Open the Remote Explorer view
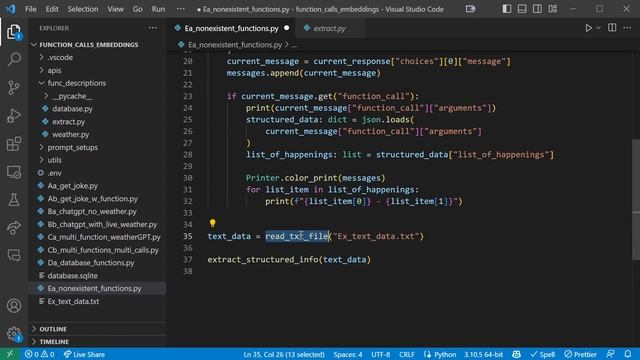The width and height of the screenshot is (640, 360). 14,172
